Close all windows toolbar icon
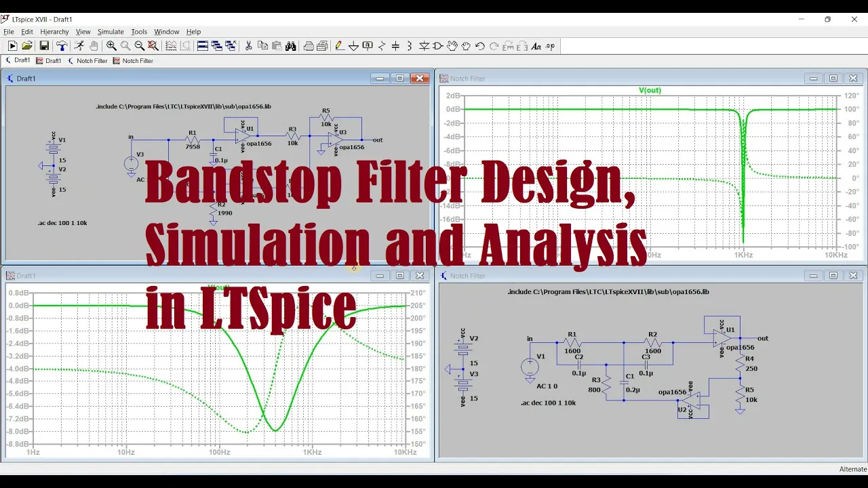Image resolution: width=868 pixels, height=488 pixels. (x=231, y=46)
